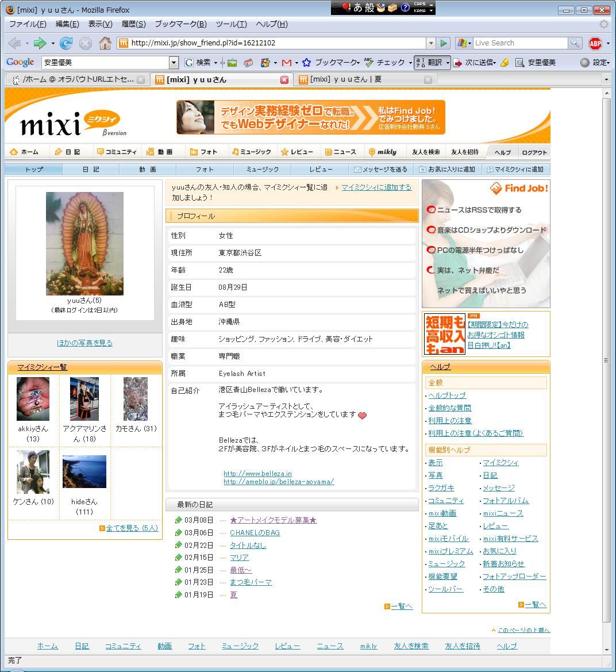Image resolution: width=616 pixels, height=672 pixels.
Task: Click the Adblock Plus ABP icon
Action: (595, 43)
